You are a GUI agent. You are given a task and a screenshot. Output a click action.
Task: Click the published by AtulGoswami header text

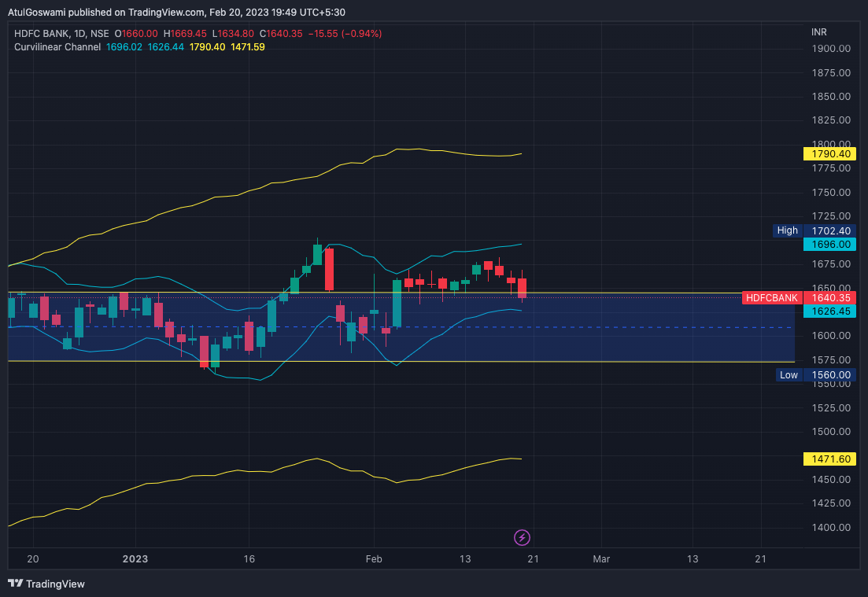[176, 12]
